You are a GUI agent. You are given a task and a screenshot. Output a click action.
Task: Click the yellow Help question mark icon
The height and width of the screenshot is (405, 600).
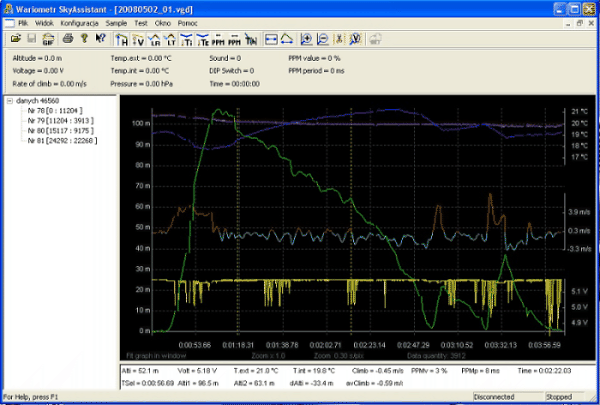click(83, 40)
